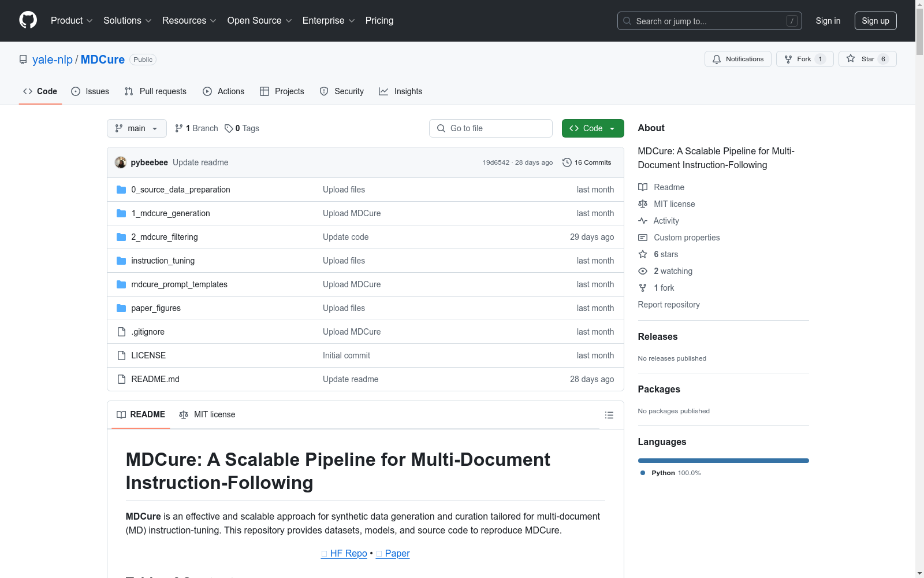Click the Sign in link

point(828,21)
